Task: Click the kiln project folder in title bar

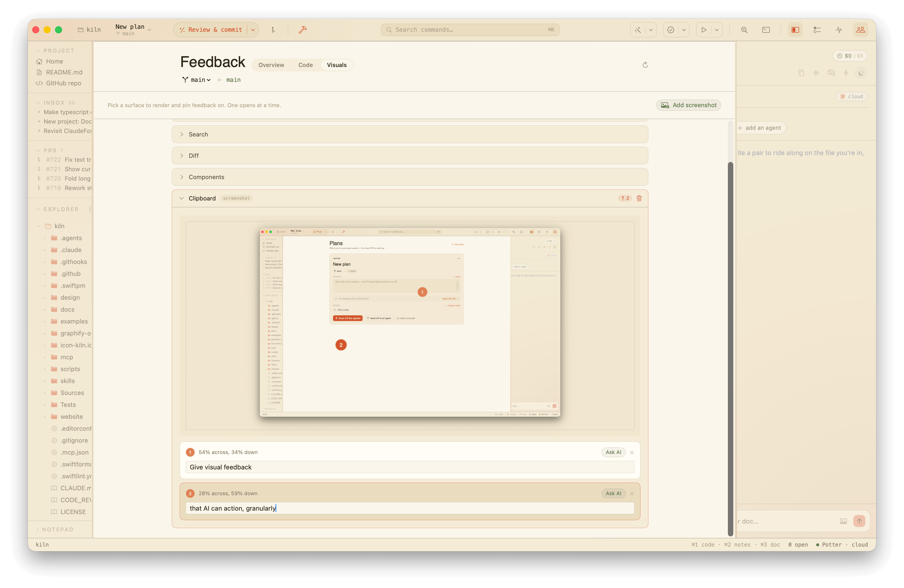Action: 89,30
